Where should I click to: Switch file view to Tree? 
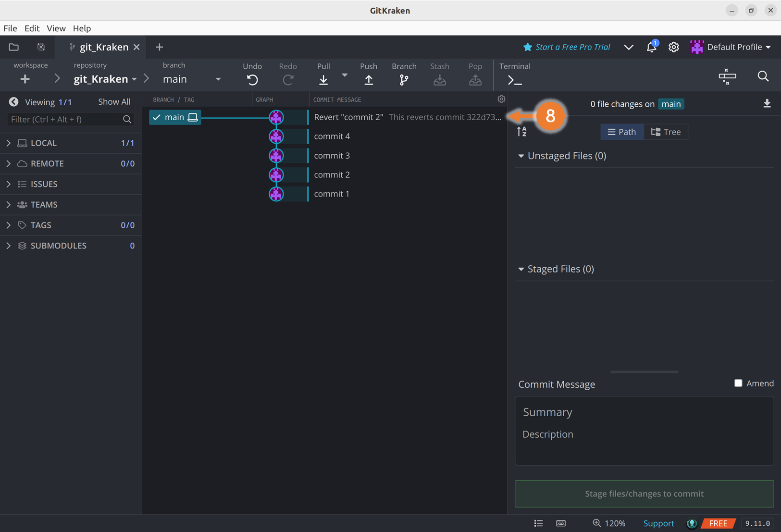[666, 132]
